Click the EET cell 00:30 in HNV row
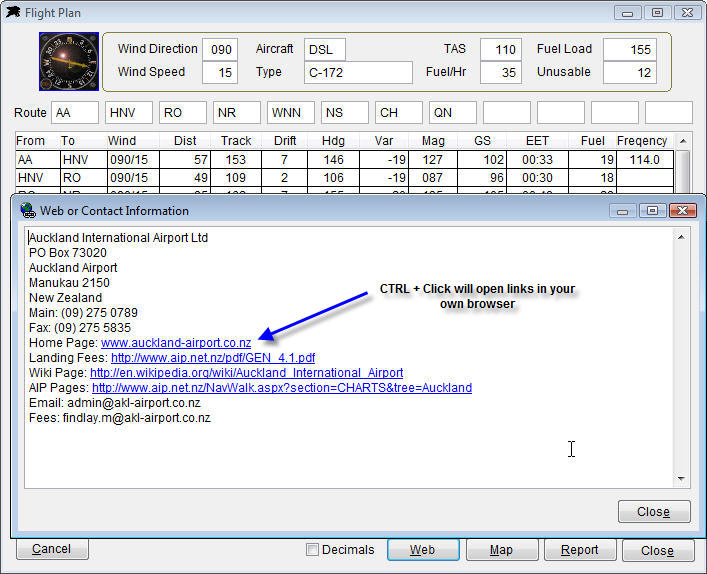This screenshot has height=574, width=707. tap(537, 178)
